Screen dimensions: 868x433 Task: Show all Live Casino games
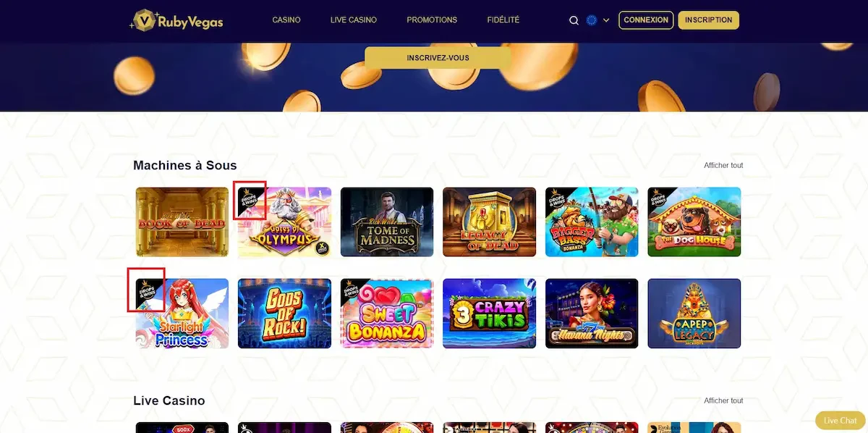click(x=723, y=400)
